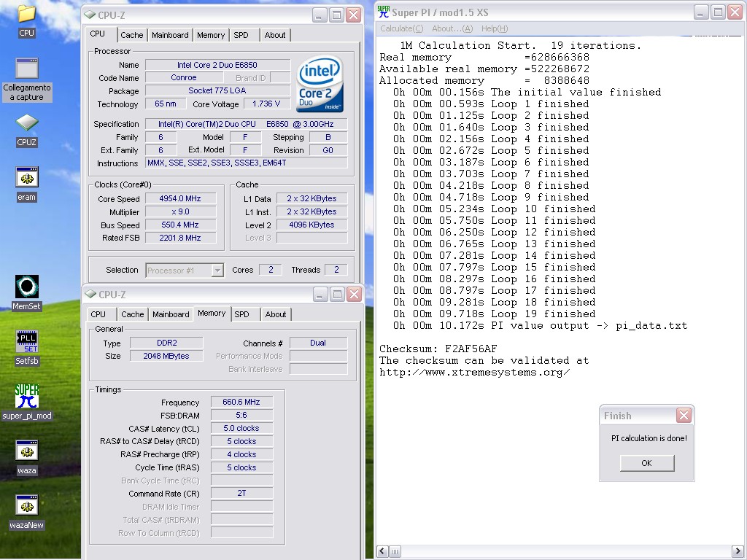The height and width of the screenshot is (560, 747).
Task: Click the Package Socket 775 LGA field
Action: click(x=217, y=90)
